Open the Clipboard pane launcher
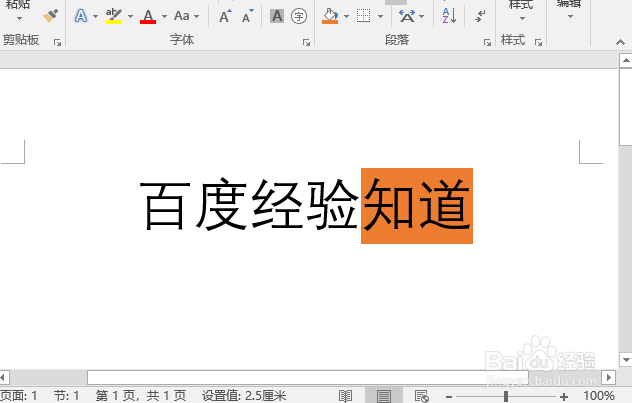 point(57,42)
